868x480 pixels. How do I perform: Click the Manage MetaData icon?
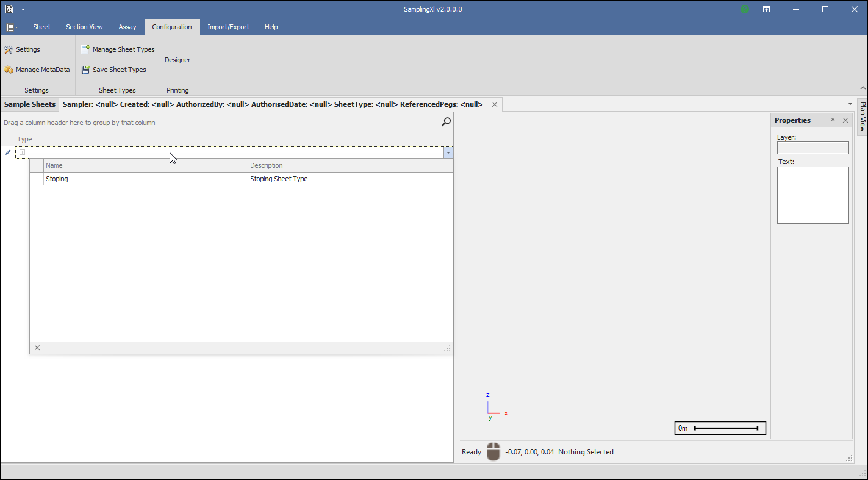tap(9, 70)
